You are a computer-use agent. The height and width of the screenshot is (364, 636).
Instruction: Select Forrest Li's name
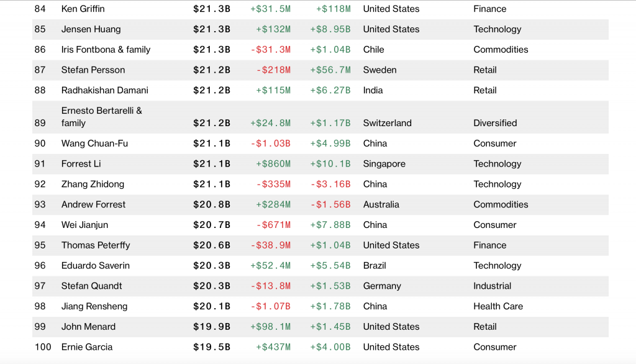(81, 164)
